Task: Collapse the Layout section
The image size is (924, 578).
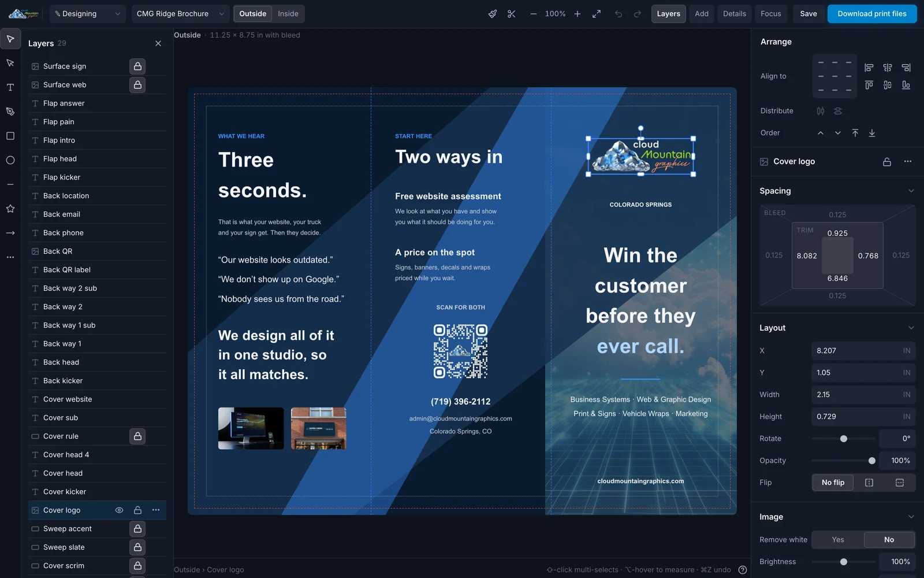Action: coord(911,328)
